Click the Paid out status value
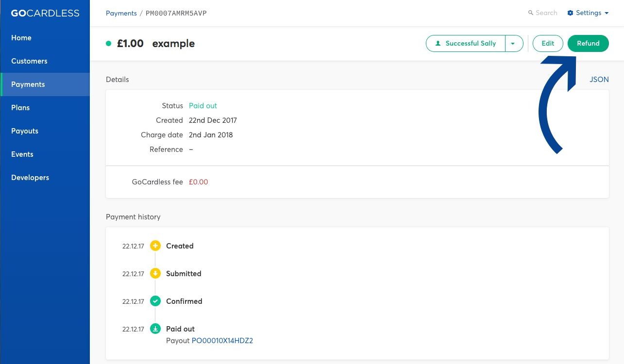Image resolution: width=624 pixels, height=364 pixels. (x=203, y=106)
